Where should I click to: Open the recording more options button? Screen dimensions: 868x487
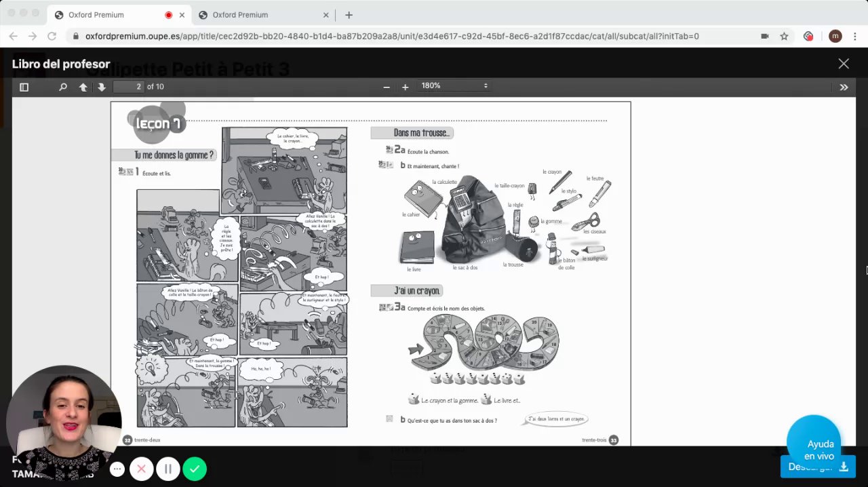click(117, 469)
